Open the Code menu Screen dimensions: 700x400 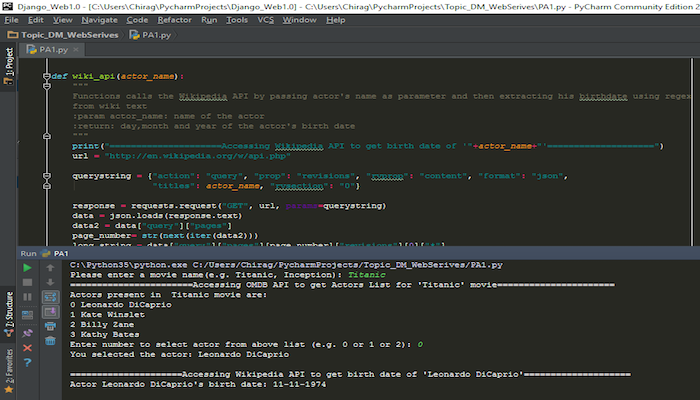point(137,20)
